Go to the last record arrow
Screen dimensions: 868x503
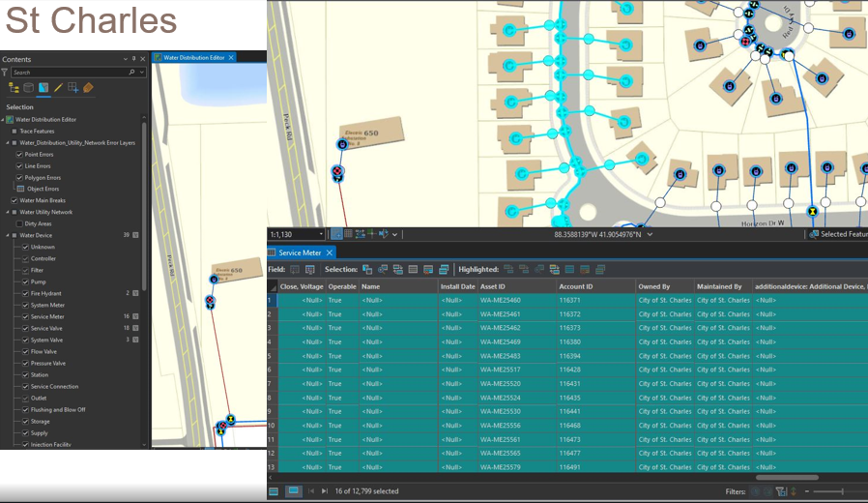pyautogui.click(x=325, y=490)
